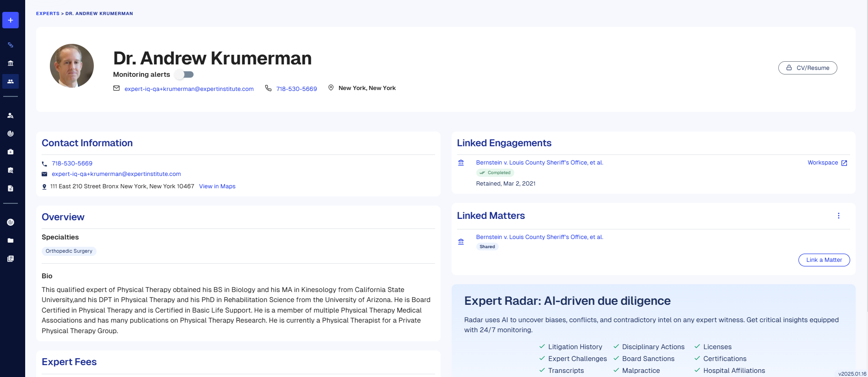The width and height of the screenshot is (868, 377).
Task: Select the people group icon in sidebar
Action: click(11, 81)
